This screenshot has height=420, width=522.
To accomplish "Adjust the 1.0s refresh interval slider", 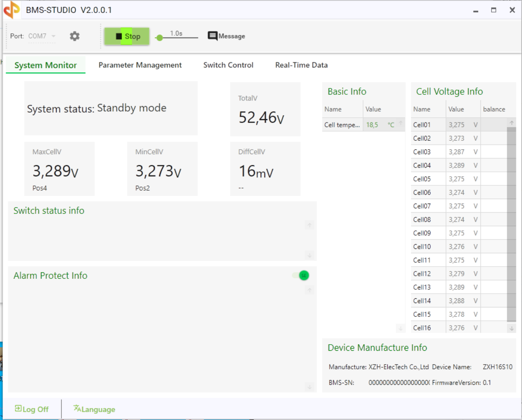I will [x=159, y=38].
